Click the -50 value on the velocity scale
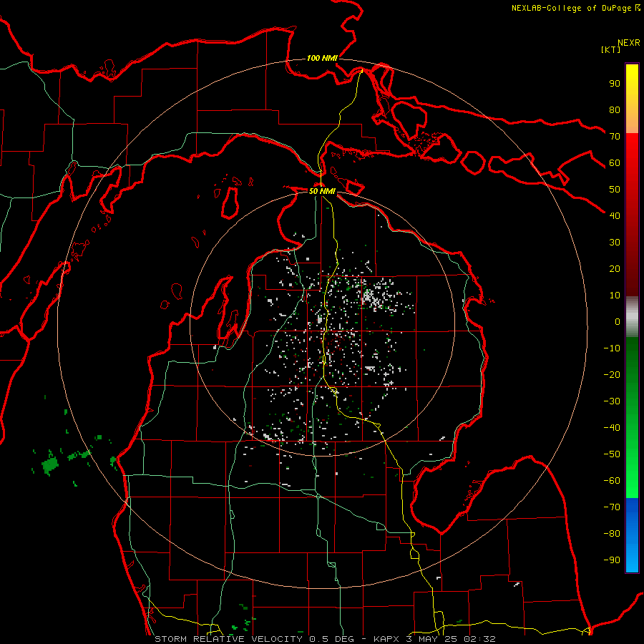The image size is (644, 644). point(612,454)
